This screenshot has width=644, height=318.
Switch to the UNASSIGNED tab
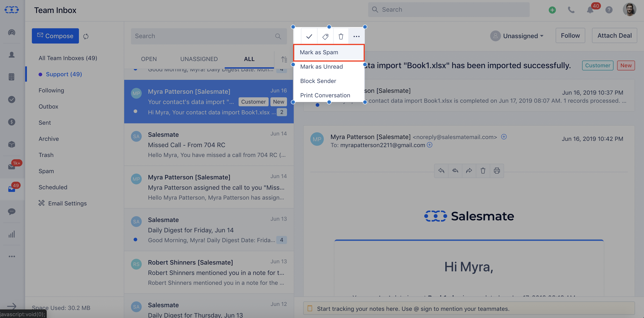tap(199, 59)
